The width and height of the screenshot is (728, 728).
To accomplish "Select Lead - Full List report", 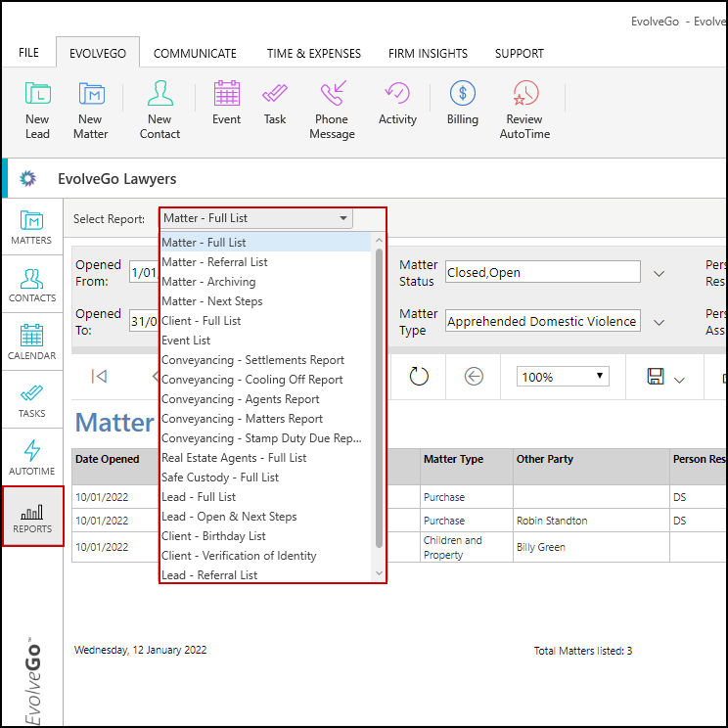I will [x=265, y=497].
